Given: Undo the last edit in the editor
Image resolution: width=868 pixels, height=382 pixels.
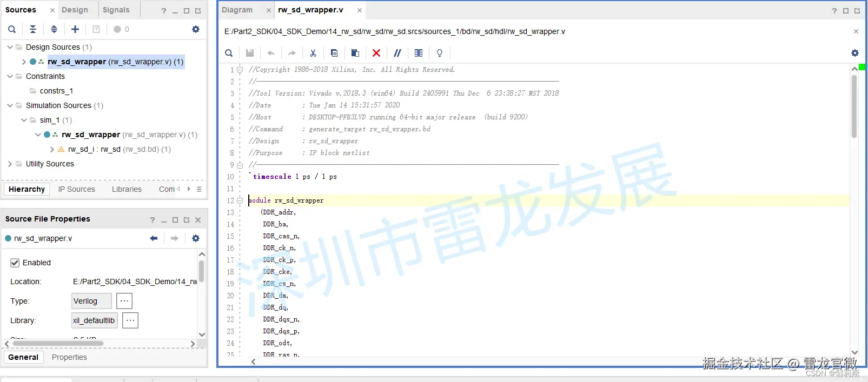Looking at the screenshot, I should click(271, 53).
